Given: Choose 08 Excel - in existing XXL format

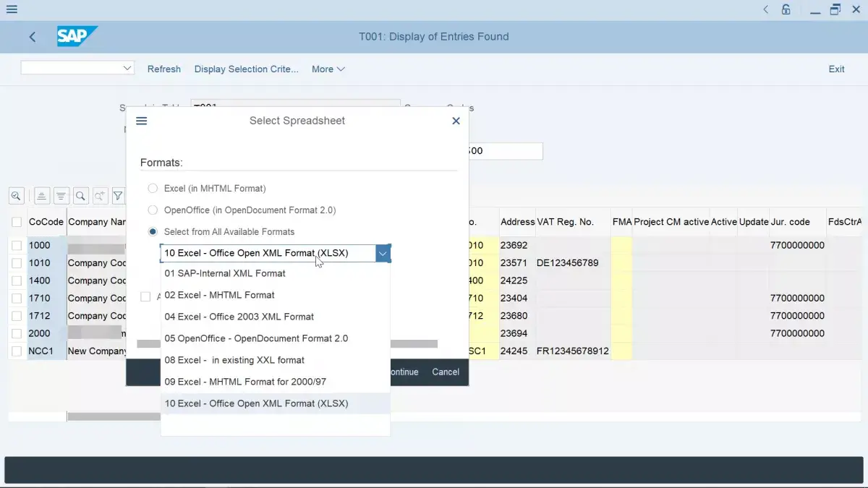Looking at the screenshot, I should coord(275,360).
